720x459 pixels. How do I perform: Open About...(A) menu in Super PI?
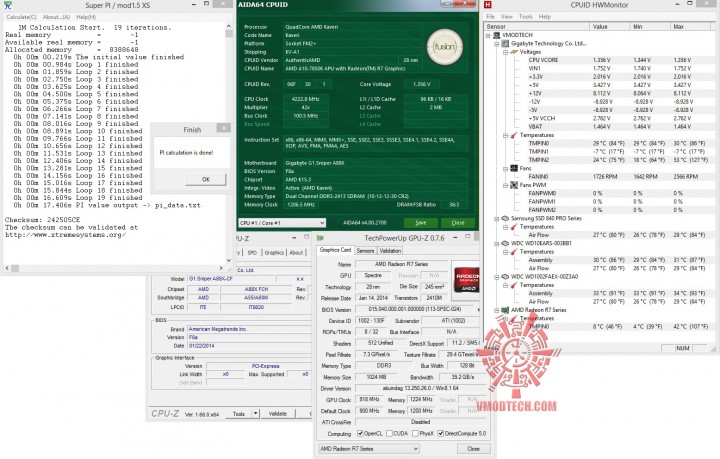click(x=56, y=17)
